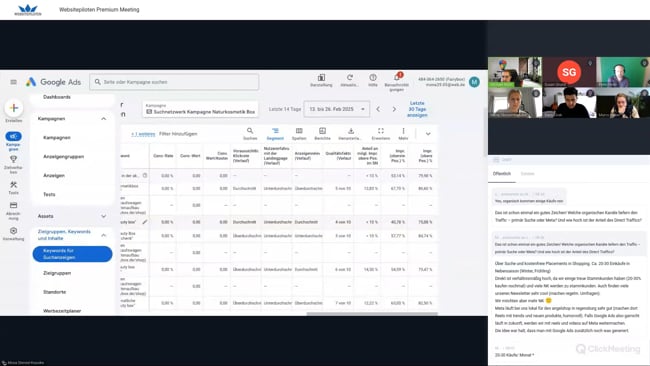
Task: Go to previous date range arrow
Action: coord(378,109)
